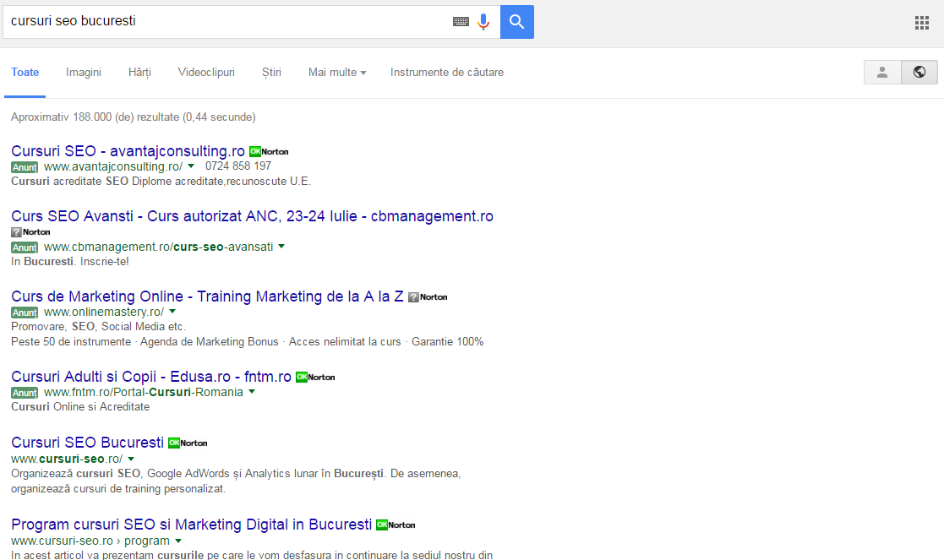Switch to the Imagini tab
This screenshot has height=560, width=944.
(x=84, y=72)
